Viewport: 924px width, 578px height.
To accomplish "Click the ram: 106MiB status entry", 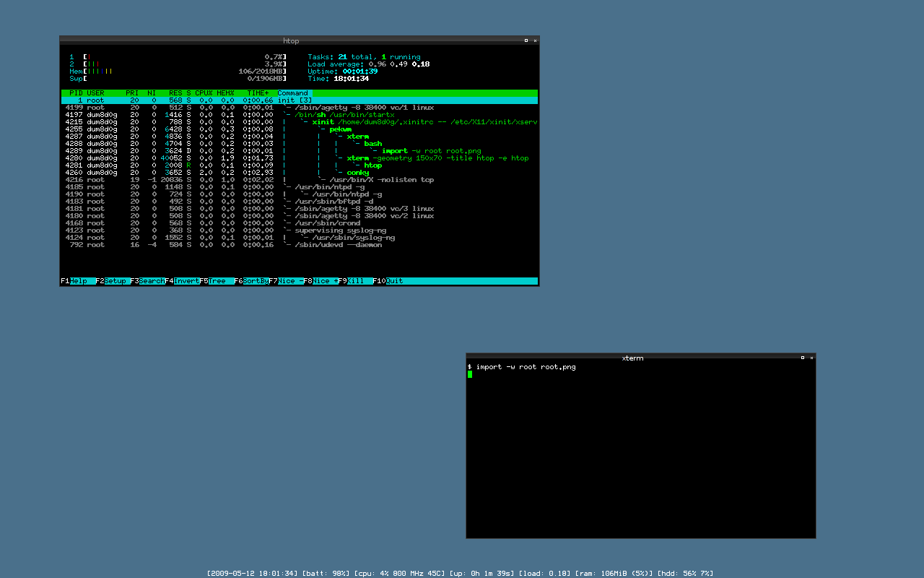I will click(614, 574).
